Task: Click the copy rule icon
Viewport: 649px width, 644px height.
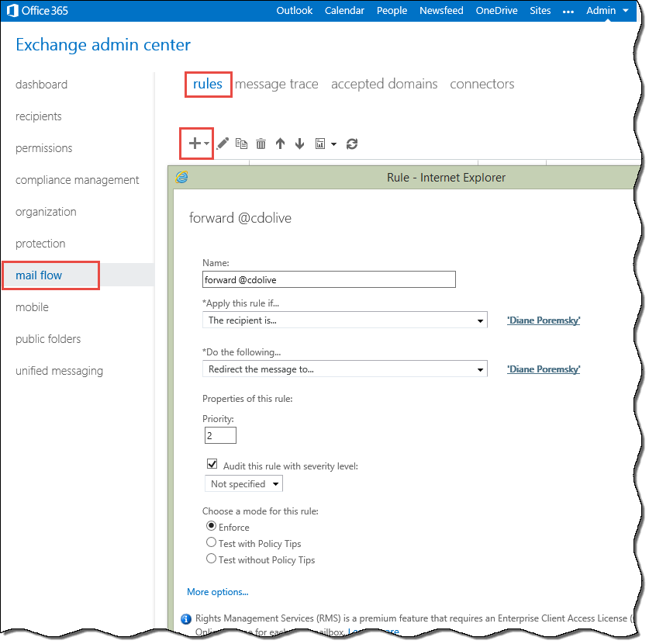Action: 242,144
